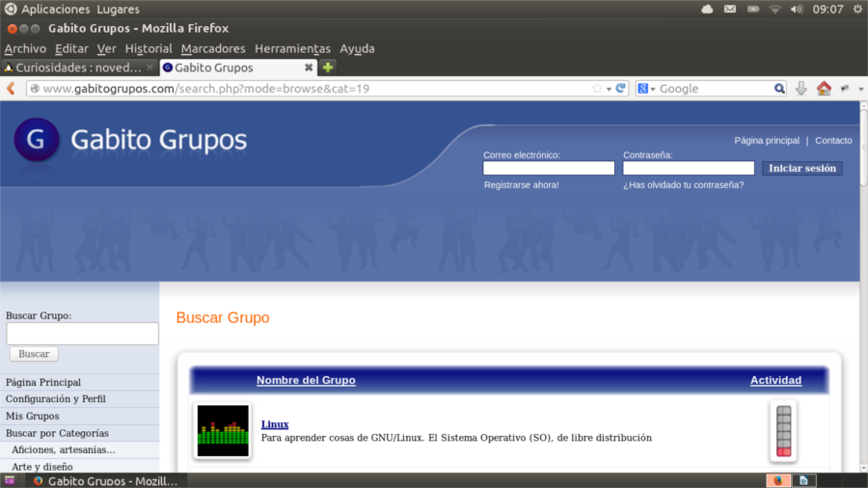Click the show desktop icon in bottom panel

[x=10, y=481]
